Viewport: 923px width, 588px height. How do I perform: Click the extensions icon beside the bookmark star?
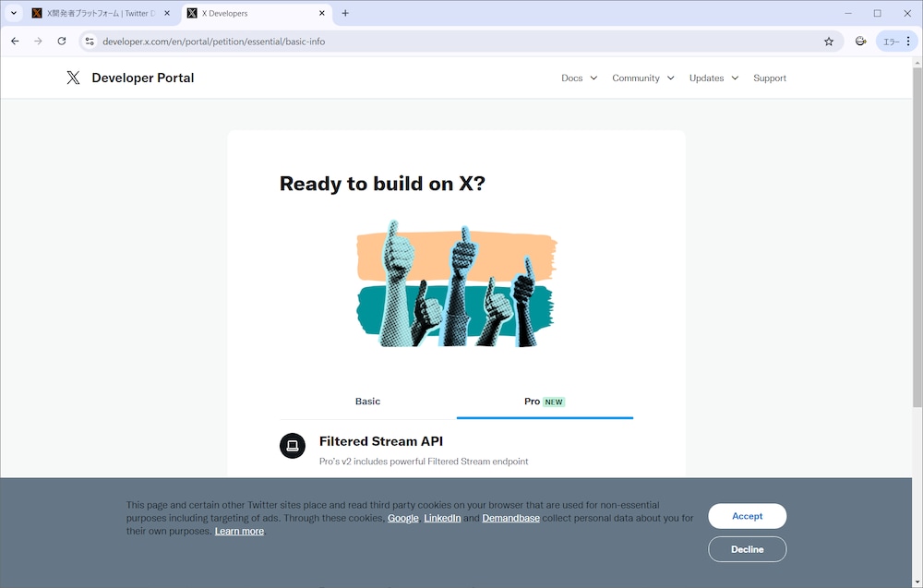tap(860, 42)
